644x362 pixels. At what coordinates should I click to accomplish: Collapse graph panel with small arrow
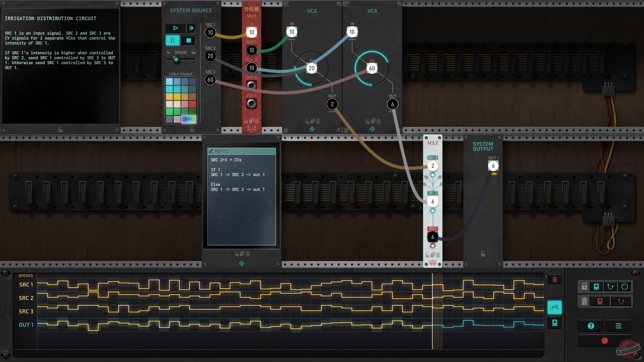click(546, 277)
